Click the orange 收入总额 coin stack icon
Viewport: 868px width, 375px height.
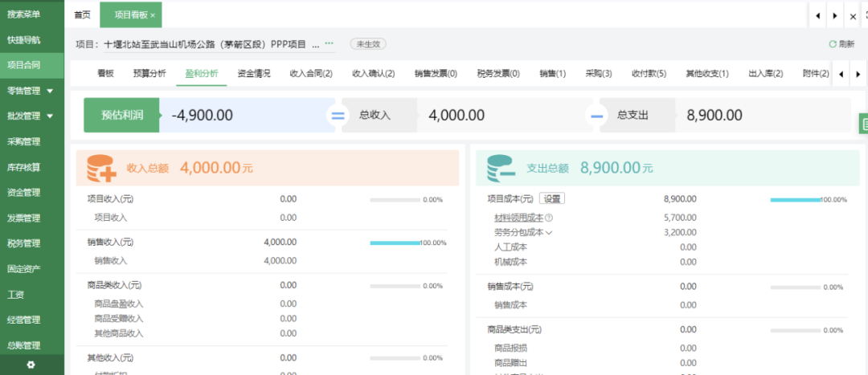click(102, 168)
